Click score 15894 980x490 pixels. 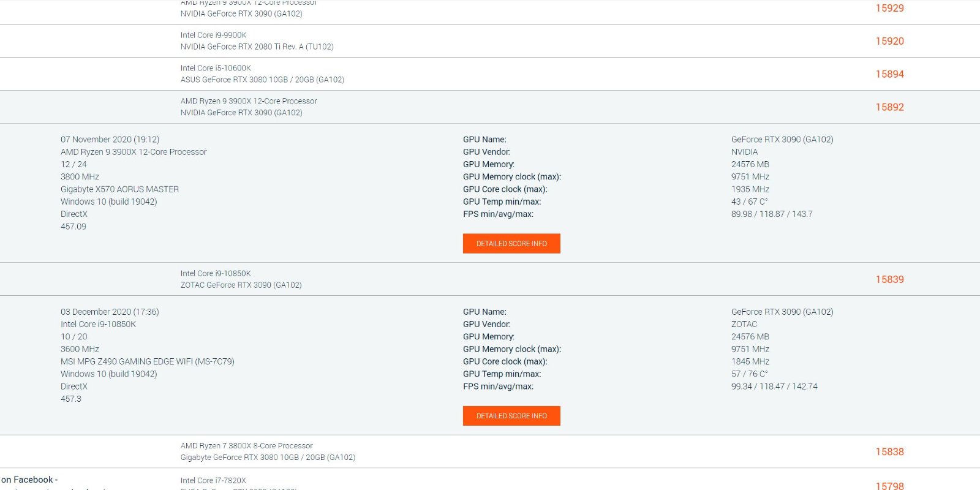[889, 74]
